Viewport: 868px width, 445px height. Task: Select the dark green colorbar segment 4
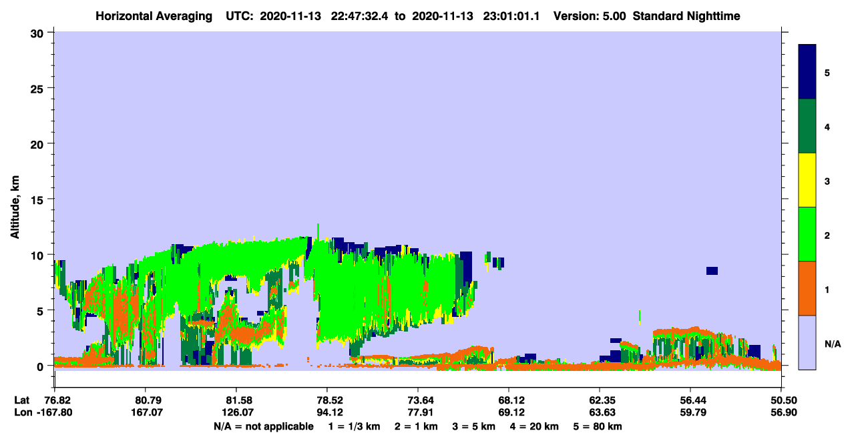(807, 126)
